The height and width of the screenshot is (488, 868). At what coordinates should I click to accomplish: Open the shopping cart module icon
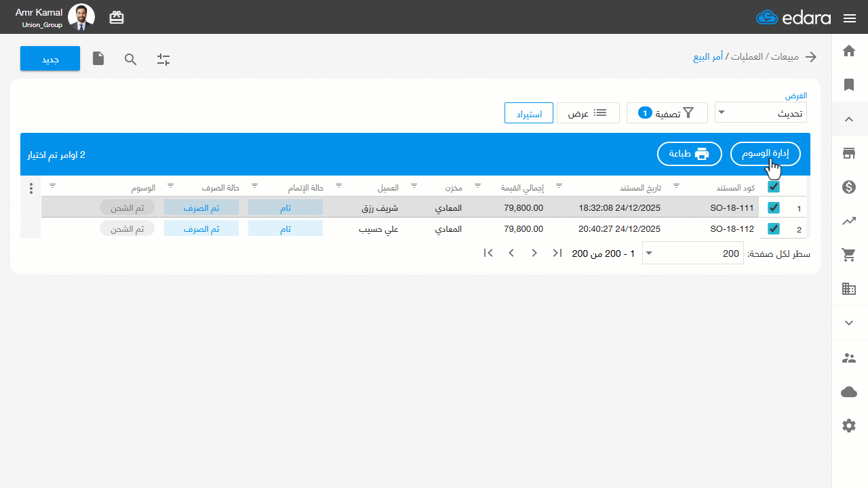pos(849,255)
